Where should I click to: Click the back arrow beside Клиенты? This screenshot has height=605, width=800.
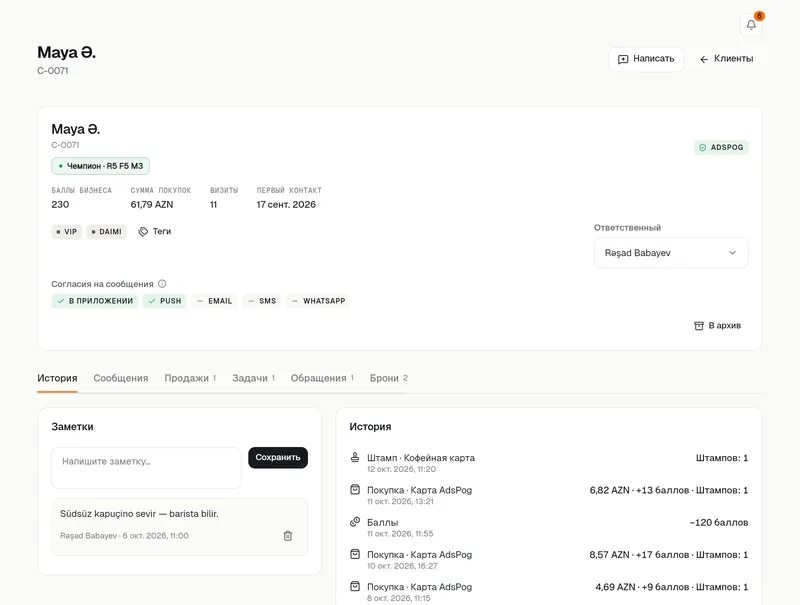[704, 59]
